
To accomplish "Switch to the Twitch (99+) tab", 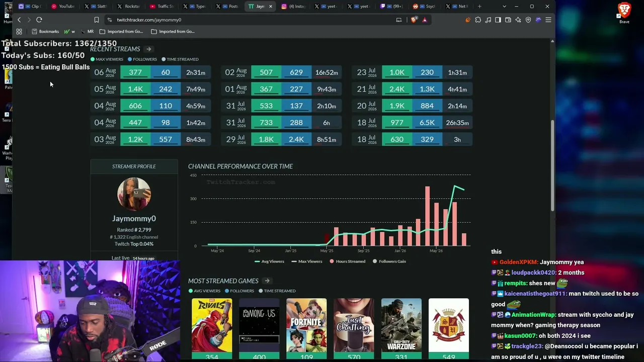I will (392, 7).
